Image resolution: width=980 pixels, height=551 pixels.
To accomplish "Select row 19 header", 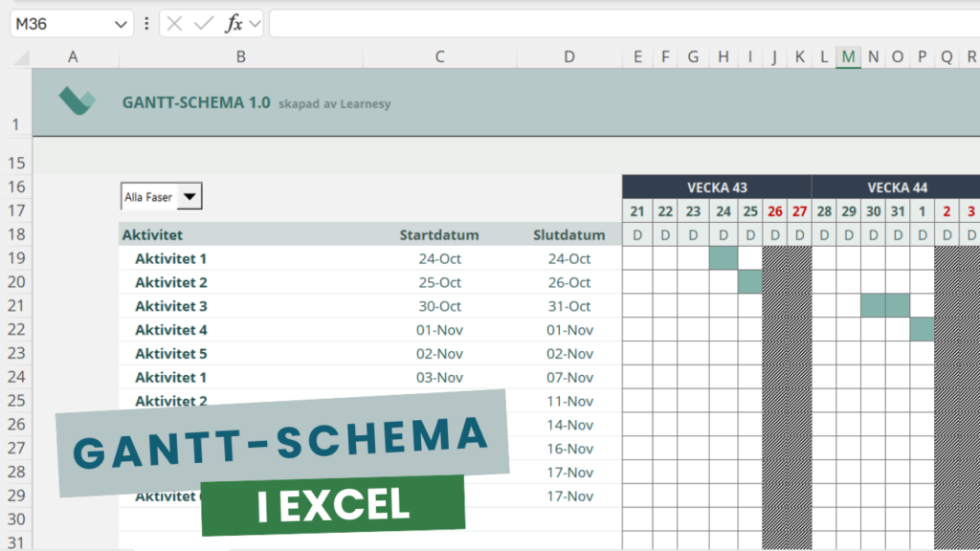I will [x=19, y=258].
